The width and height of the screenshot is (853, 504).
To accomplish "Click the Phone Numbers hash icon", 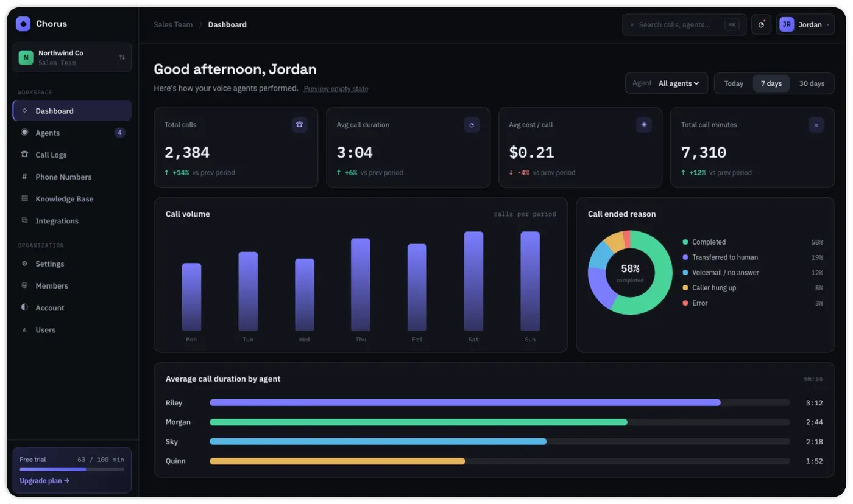I will click(24, 177).
